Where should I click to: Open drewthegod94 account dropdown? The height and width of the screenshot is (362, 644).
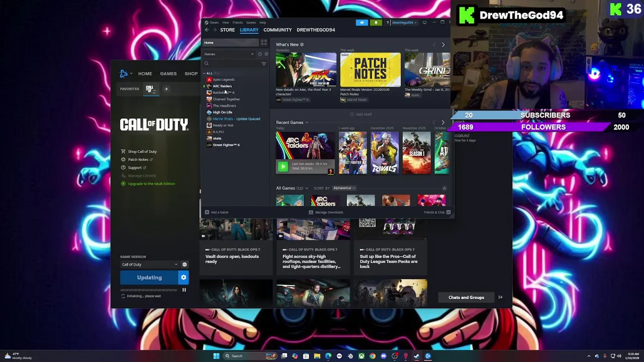click(404, 23)
